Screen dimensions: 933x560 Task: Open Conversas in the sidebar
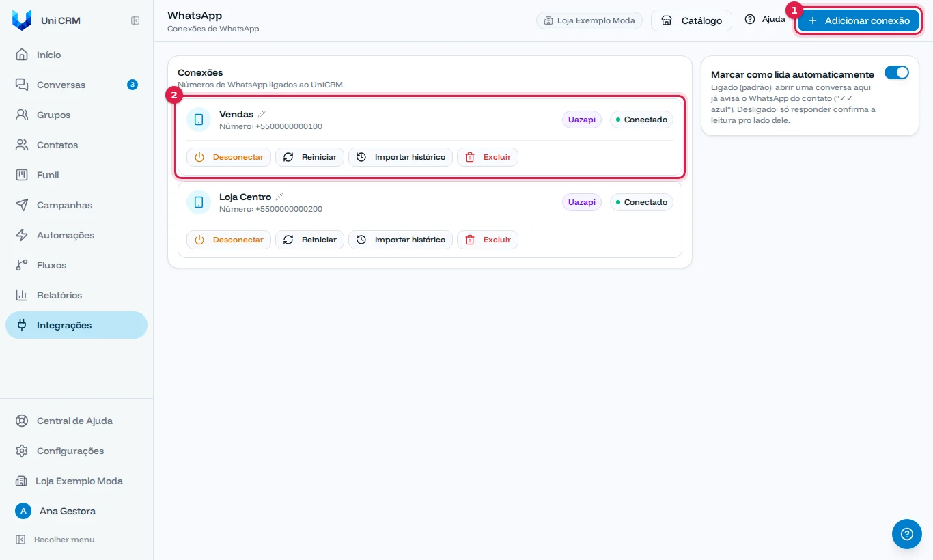76,85
